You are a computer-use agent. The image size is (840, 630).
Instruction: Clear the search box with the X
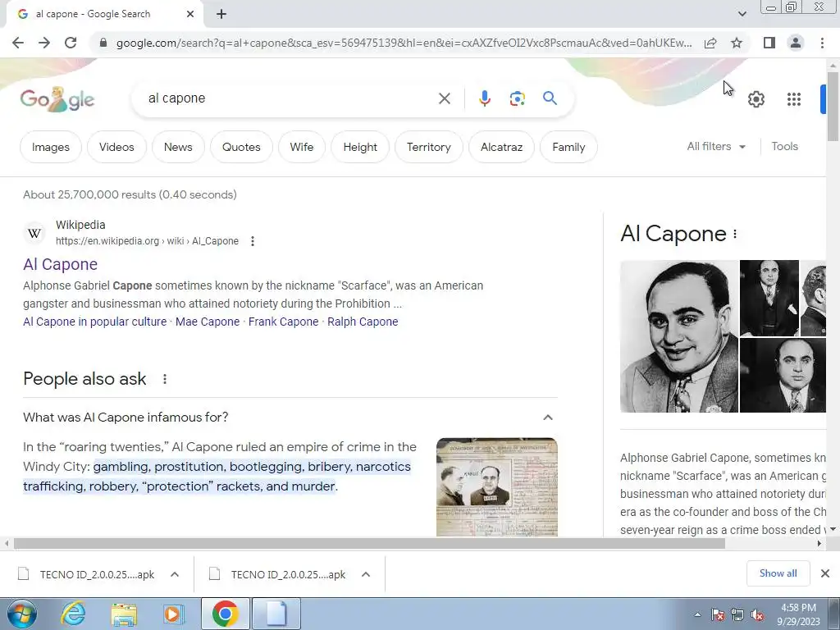click(444, 98)
